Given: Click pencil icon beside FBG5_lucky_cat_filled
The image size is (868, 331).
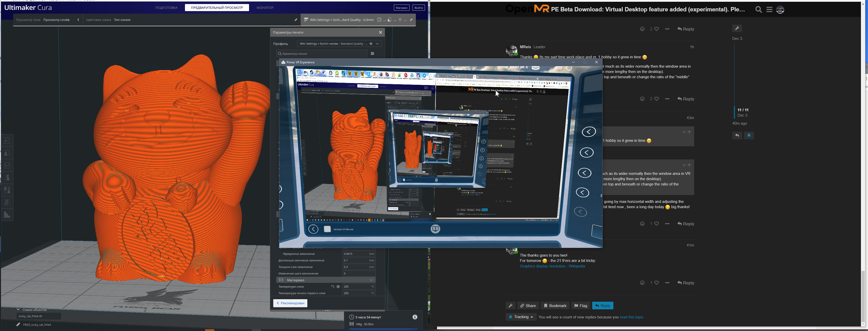Looking at the screenshot, I should point(18,325).
